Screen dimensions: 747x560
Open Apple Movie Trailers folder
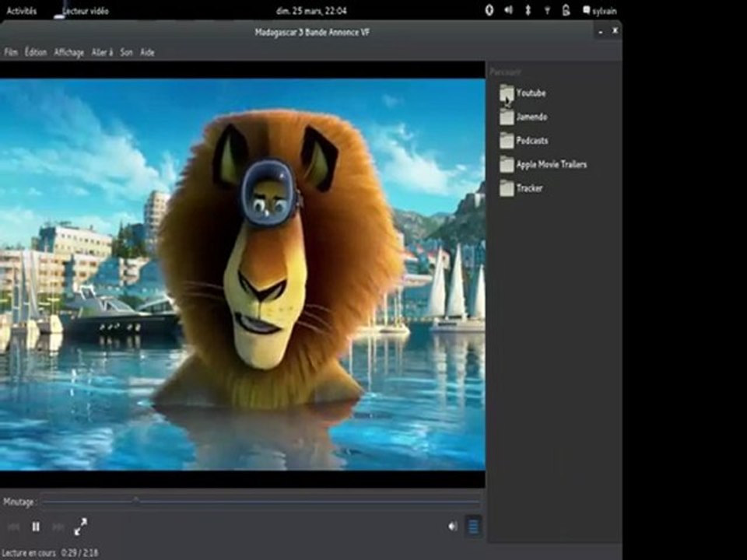543,164
